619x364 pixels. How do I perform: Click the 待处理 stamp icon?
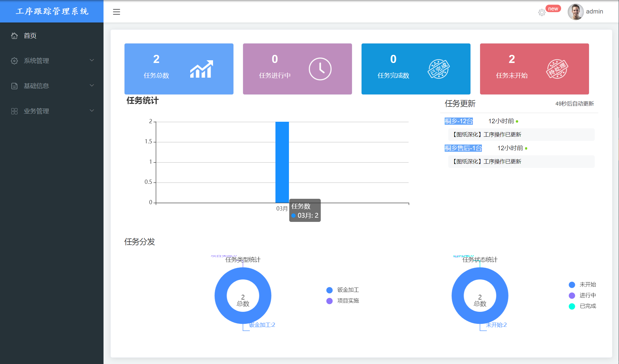pos(557,69)
